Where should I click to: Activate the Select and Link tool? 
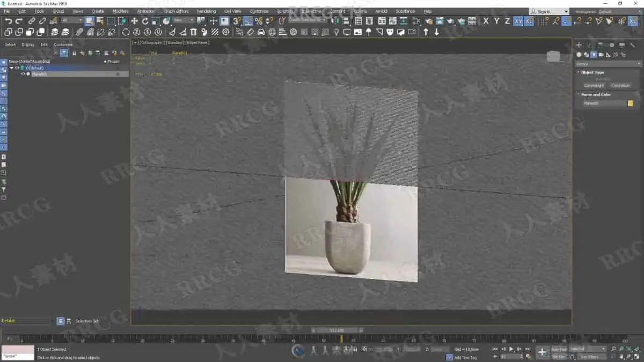(x=32, y=21)
